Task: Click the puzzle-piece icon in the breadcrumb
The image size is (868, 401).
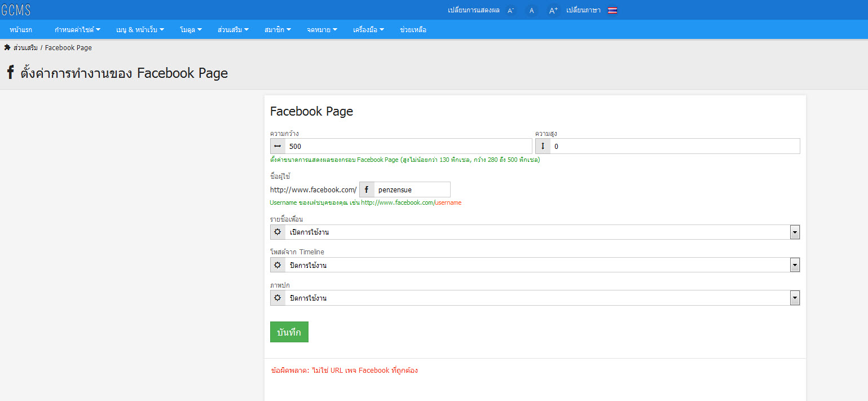Action: [7, 47]
